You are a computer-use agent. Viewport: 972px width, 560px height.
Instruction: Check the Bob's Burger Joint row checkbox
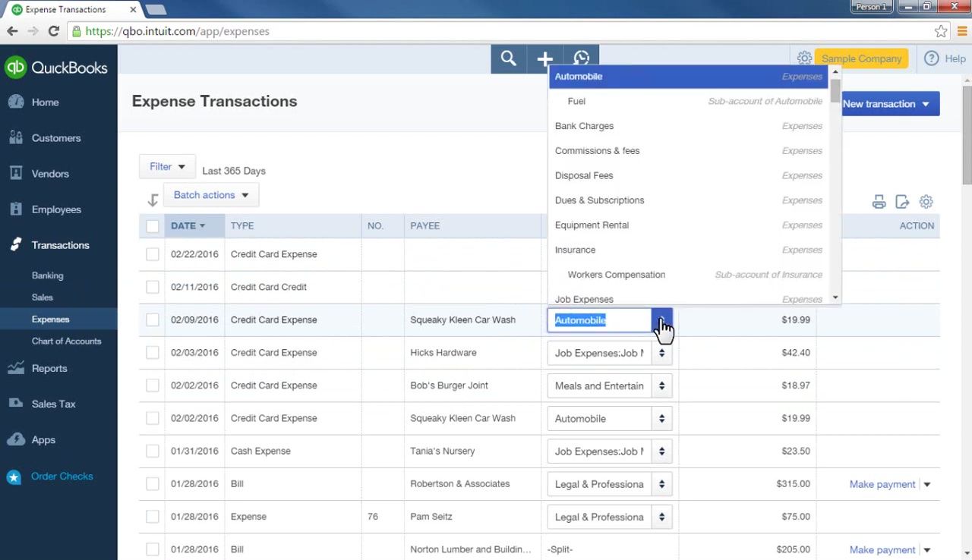click(x=153, y=385)
